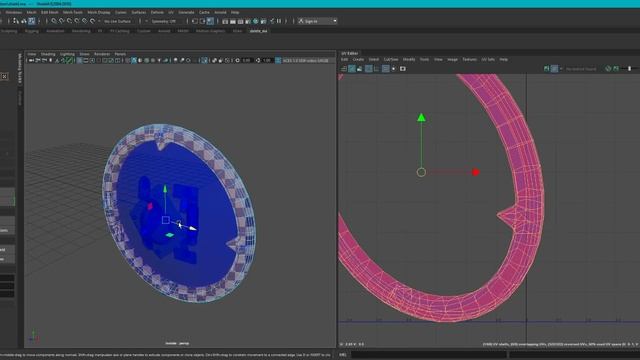
Task: Open the UV Editor Tools menu
Action: 424,60
